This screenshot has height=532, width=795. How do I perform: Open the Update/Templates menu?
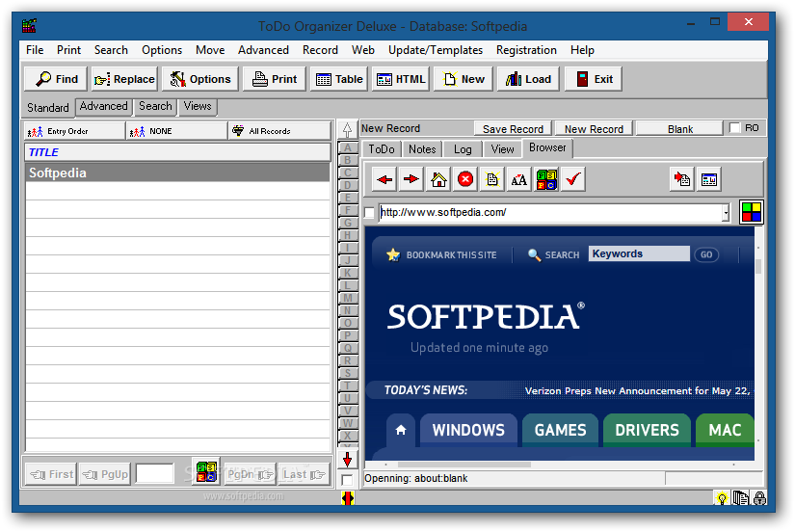(435, 50)
